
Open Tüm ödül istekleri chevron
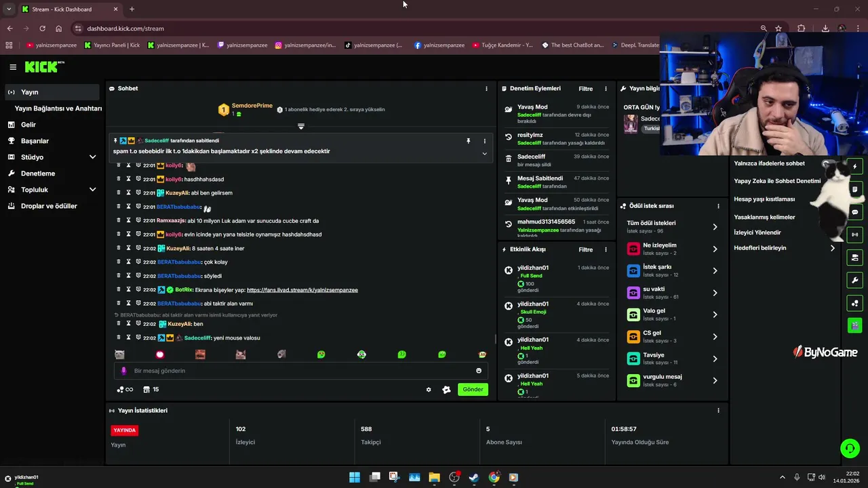(x=715, y=227)
